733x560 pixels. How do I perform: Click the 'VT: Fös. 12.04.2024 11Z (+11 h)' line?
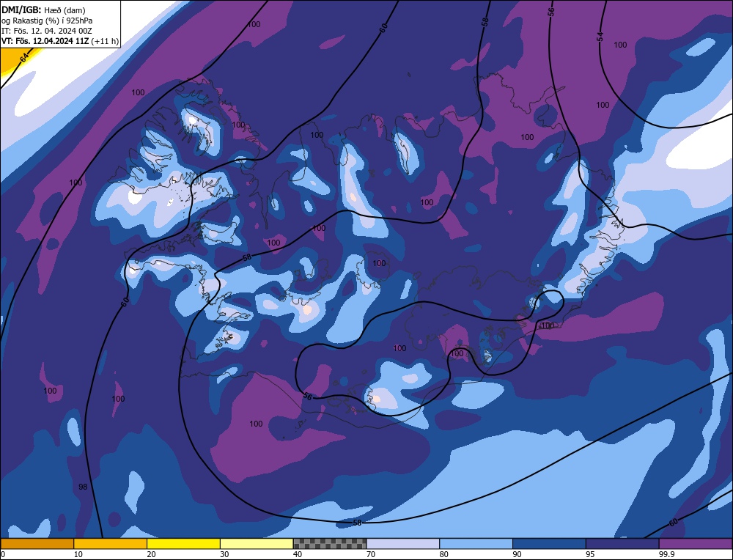[x=60, y=41]
